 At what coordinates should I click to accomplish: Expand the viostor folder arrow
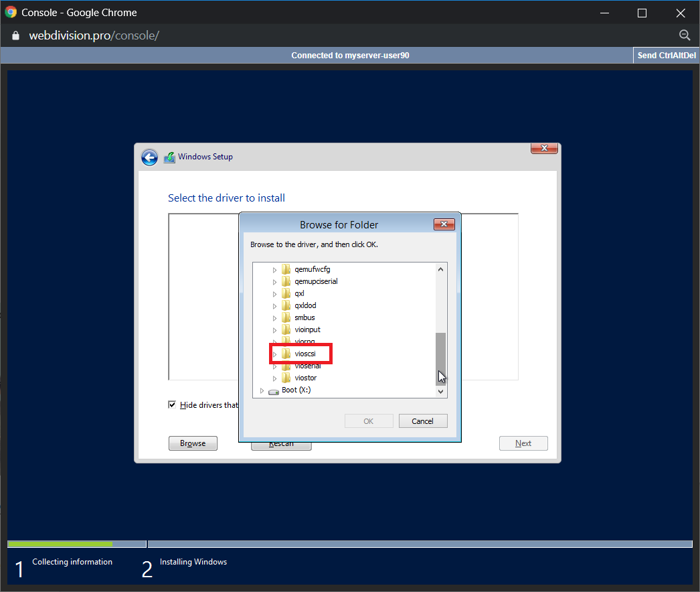click(274, 378)
